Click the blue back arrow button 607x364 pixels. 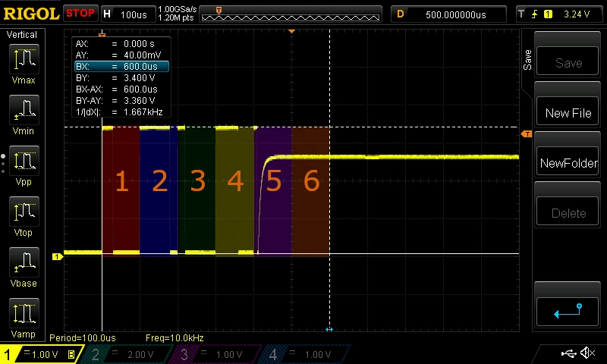[x=568, y=312]
